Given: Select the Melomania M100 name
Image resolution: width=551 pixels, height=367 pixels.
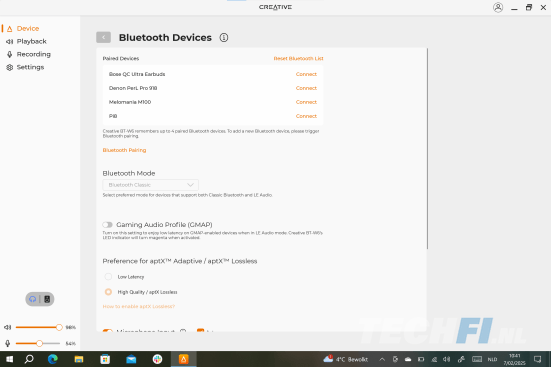Looking at the screenshot, I should (x=130, y=102).
